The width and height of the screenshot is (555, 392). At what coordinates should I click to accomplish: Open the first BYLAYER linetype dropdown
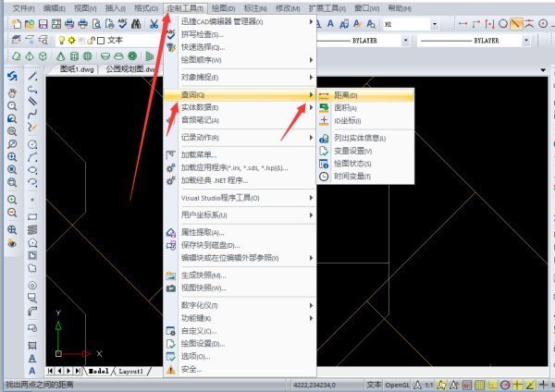(x=406, y=41)
